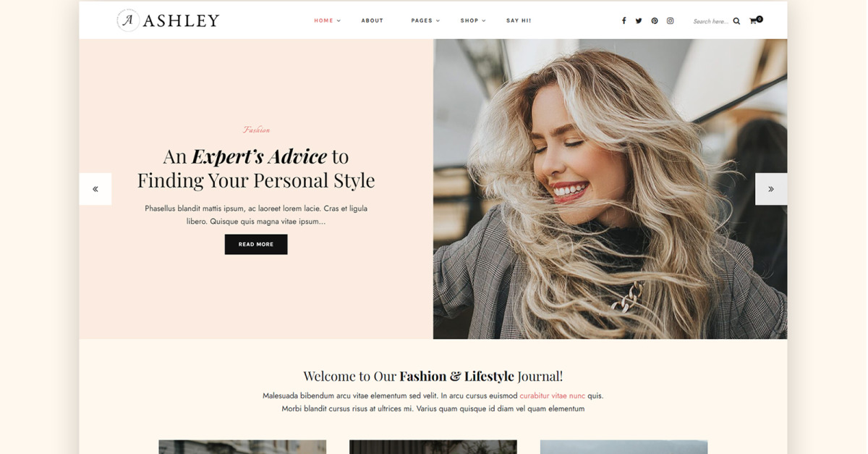Open the Twitter social icon
The height and width of the screenshot is (454, 868).
coord(639,21)
